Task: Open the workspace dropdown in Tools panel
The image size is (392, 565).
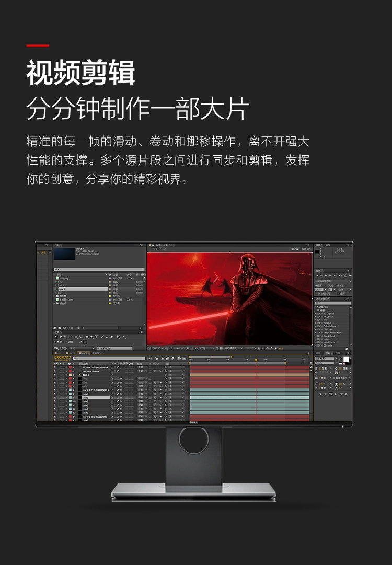Action: click(x=82, y=348)
